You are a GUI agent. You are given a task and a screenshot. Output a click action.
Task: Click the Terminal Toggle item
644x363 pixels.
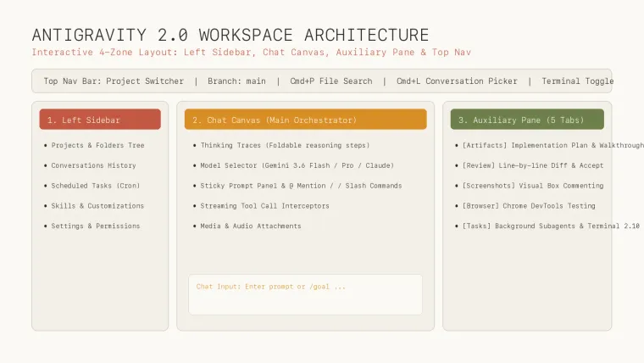tap(577, 81)
